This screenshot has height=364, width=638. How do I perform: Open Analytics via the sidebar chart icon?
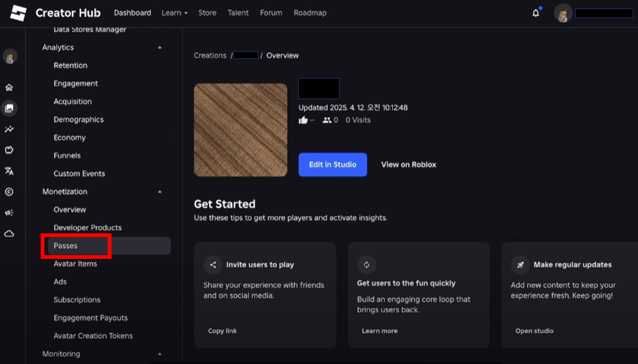pyautogui.click(x=9, y=129)
